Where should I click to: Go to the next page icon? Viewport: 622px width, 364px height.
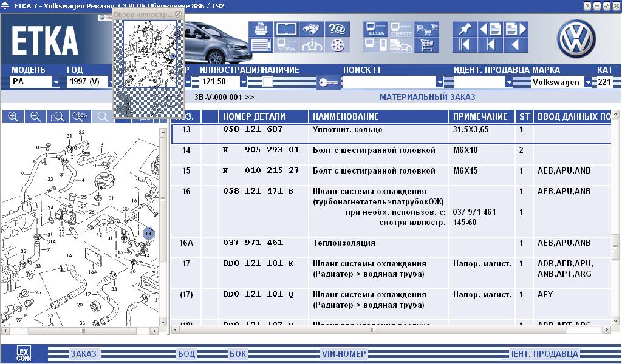click(516, 29)
